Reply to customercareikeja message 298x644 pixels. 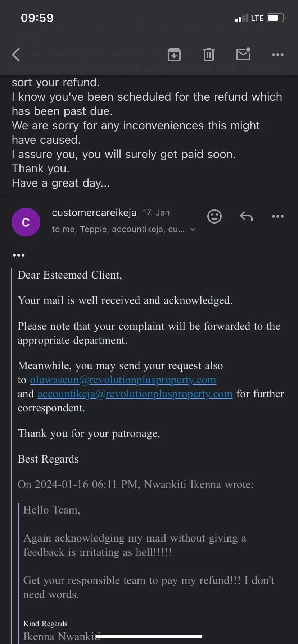246,216
